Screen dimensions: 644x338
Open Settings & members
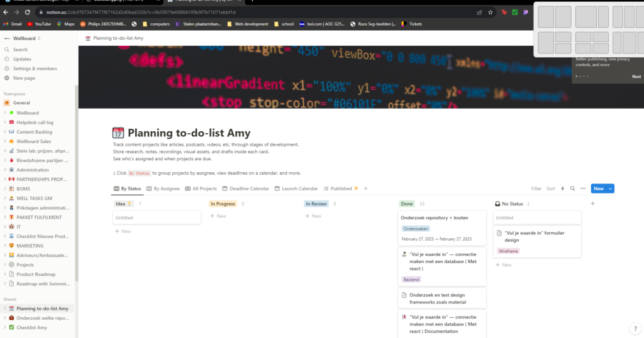pos(35,68)
